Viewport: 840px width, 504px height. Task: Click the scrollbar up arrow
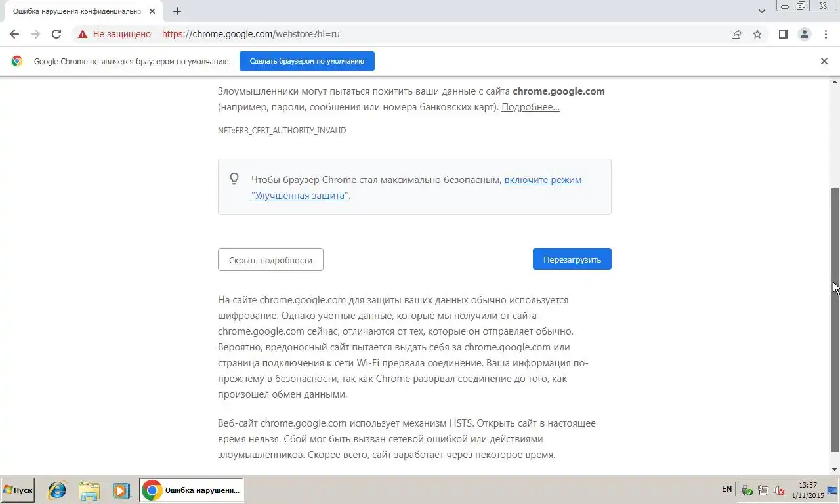click(x=835, y=81)
